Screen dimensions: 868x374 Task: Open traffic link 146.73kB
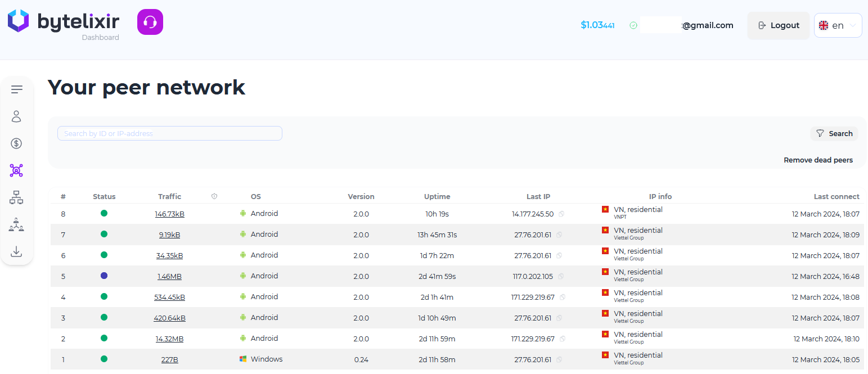pyautogui.click(x=170, y=214)
